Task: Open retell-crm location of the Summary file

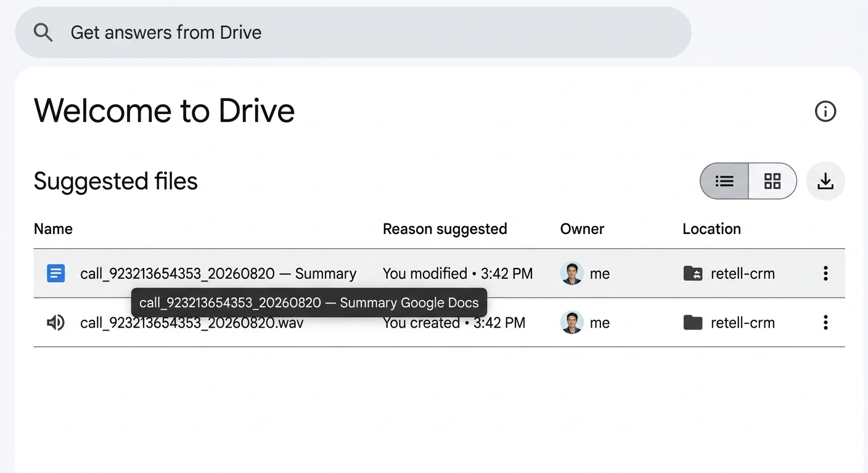Action: (742, 273)
